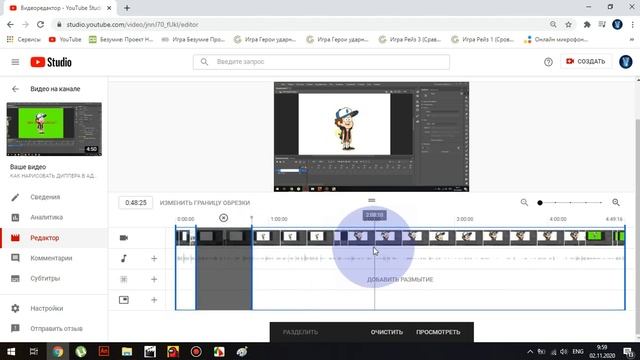The width and height of the screenshot is (640, 360).
Task: Click the timeline panel drag handle
Action: [x=371, y=200]
